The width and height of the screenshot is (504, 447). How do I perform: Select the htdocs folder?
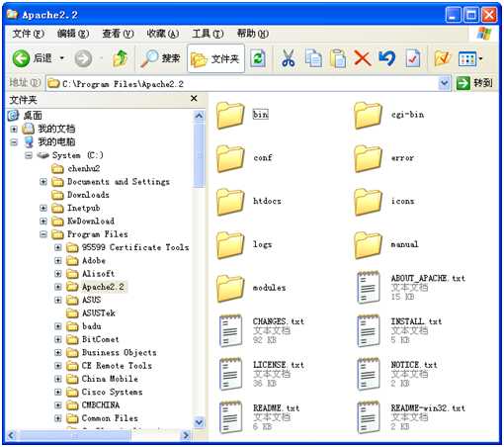pyautogui.click(x=249, y=202)
